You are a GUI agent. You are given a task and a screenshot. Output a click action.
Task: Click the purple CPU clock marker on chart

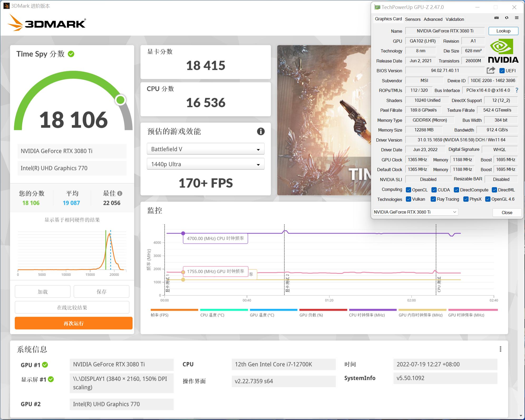(183, 233)
